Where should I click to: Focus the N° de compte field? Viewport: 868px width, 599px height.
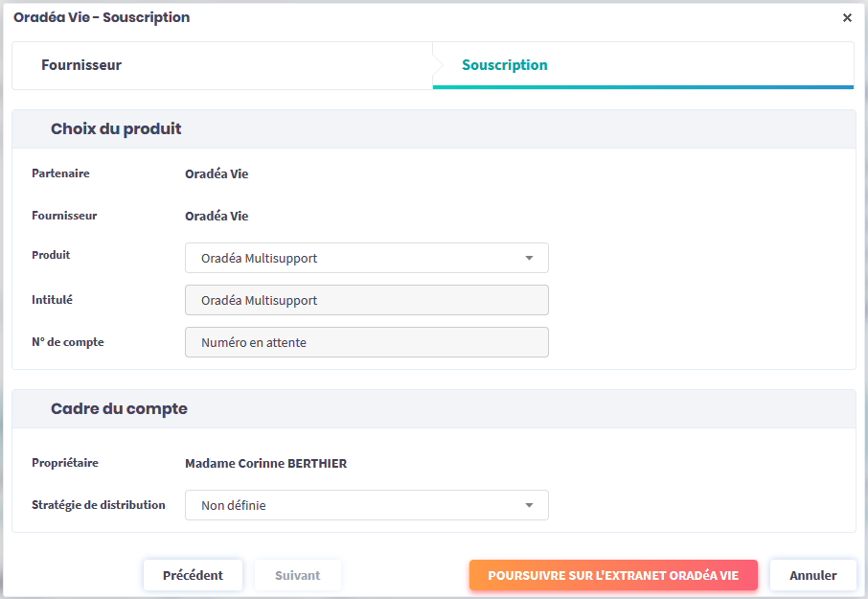366,342
